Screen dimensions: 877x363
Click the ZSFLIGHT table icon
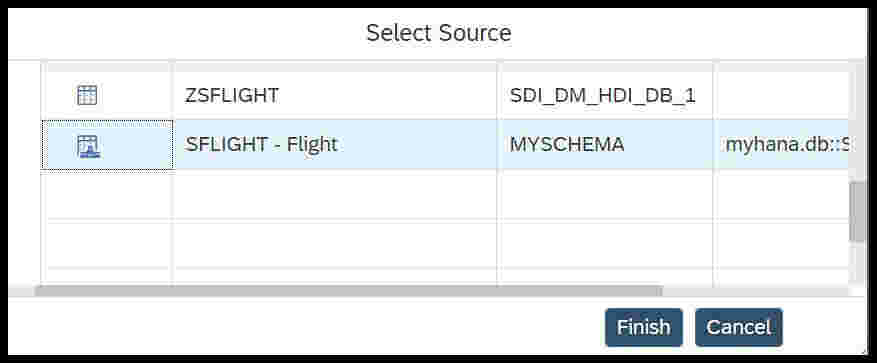pos(87,96)
